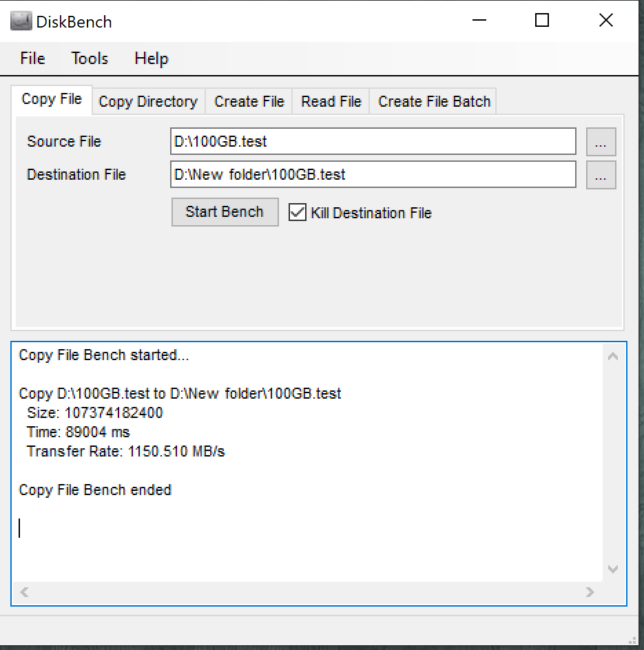
Task: Click the DiskBench app icon in title bar
Action: tap(21, 21)
